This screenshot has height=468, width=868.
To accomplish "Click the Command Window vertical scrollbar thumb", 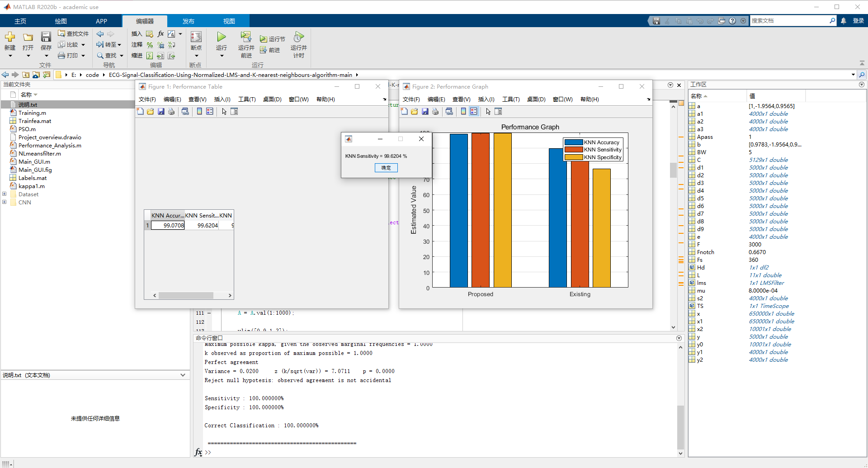I will [x=680, y=427].
